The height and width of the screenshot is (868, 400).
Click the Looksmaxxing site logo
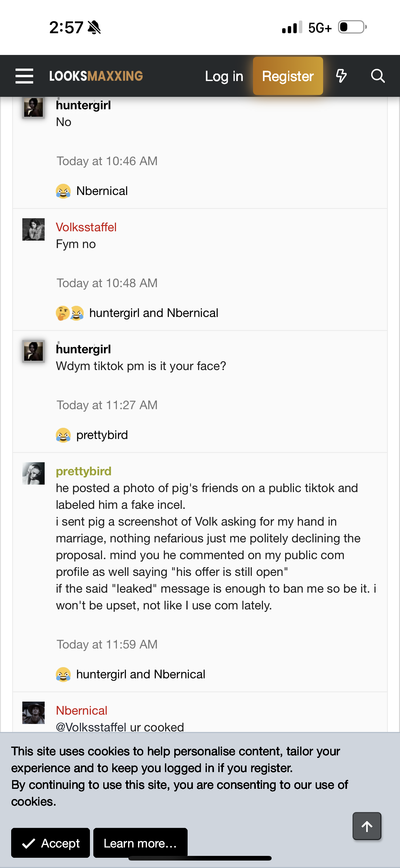point(96,76)
